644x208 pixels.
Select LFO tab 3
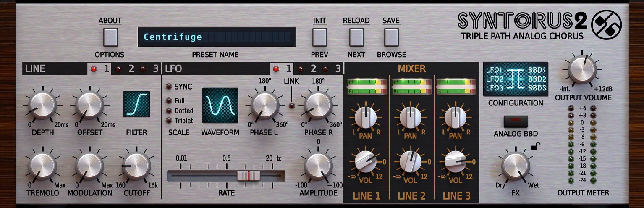pos(332,68)
